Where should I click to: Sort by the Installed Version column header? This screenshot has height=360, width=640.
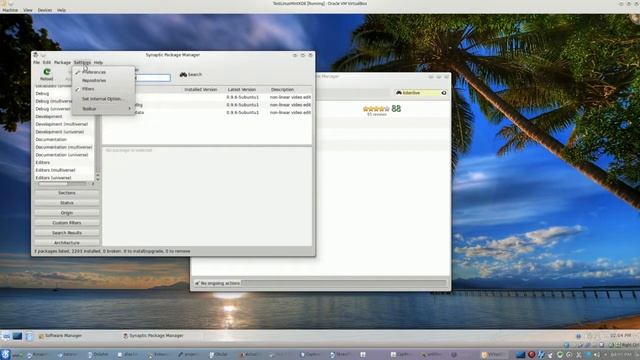click(x=200, y=89)
